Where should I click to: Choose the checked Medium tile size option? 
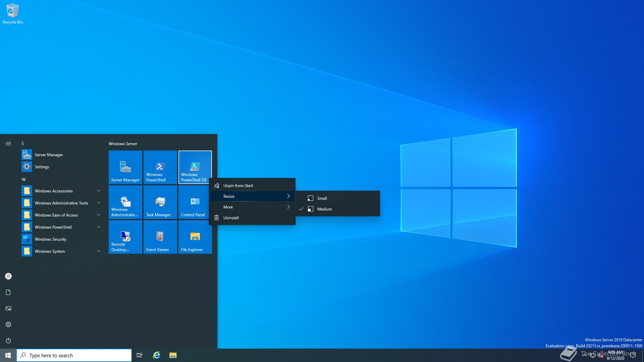[337, 209]
